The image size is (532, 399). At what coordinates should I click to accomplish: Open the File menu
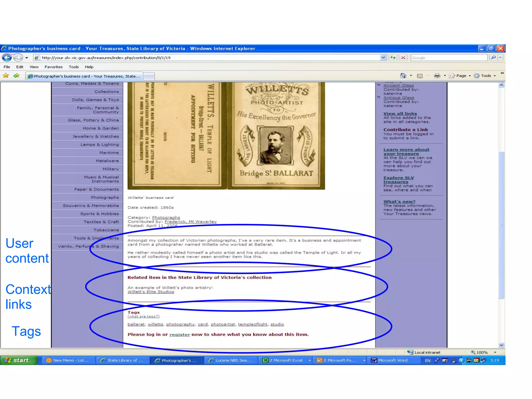(x=7, y=67)
